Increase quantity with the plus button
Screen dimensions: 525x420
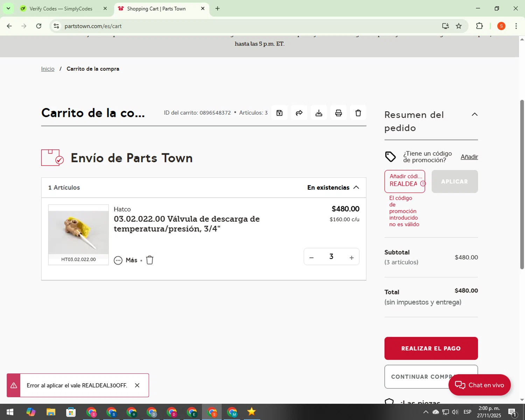coord(351,258)
